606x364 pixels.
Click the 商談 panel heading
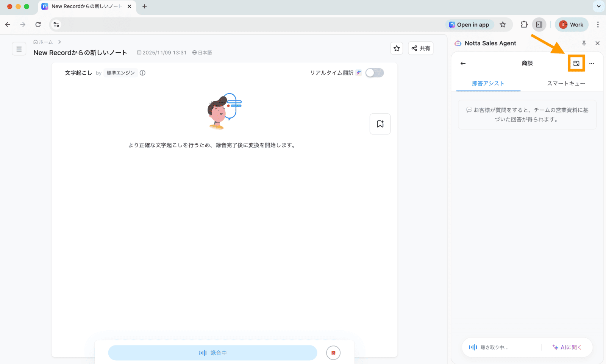tap(527, 63)
